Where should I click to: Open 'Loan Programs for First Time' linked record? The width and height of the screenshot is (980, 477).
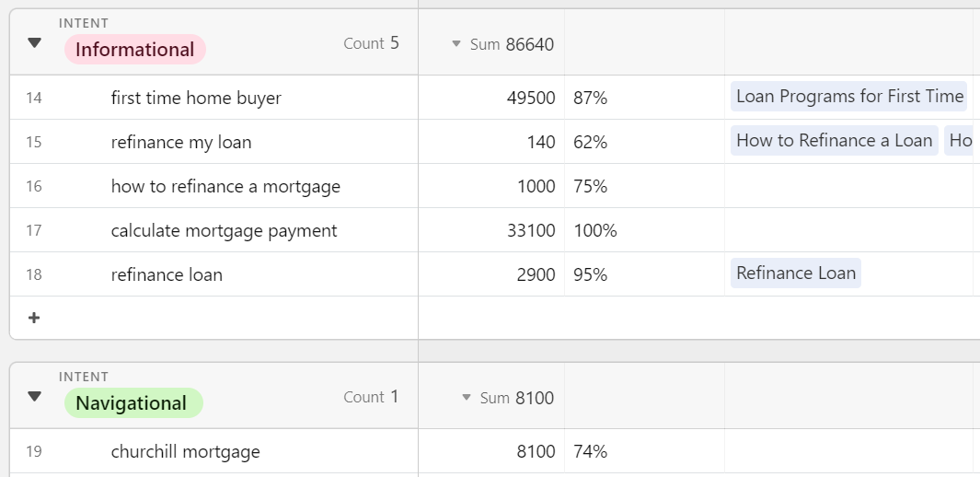tap(848, 97)
